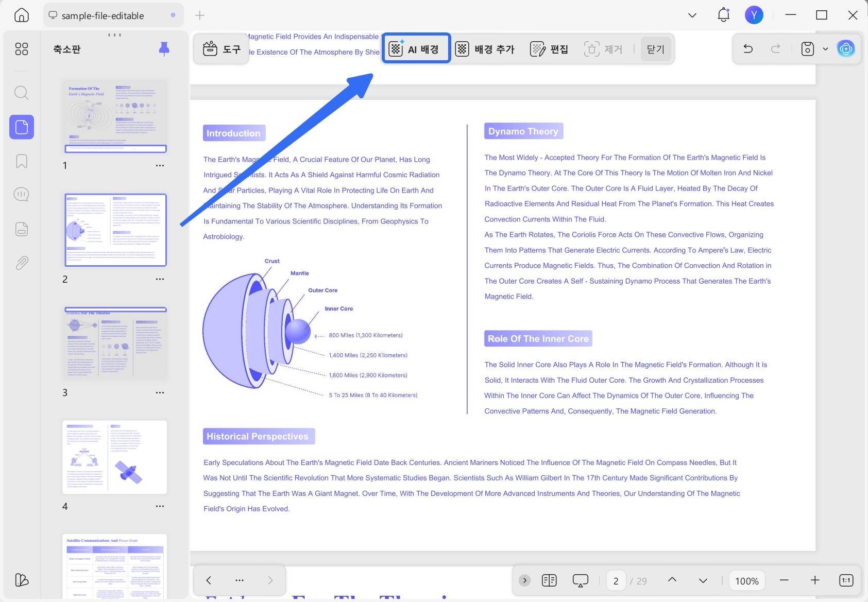Go to previous view arrow

[209, 580]
